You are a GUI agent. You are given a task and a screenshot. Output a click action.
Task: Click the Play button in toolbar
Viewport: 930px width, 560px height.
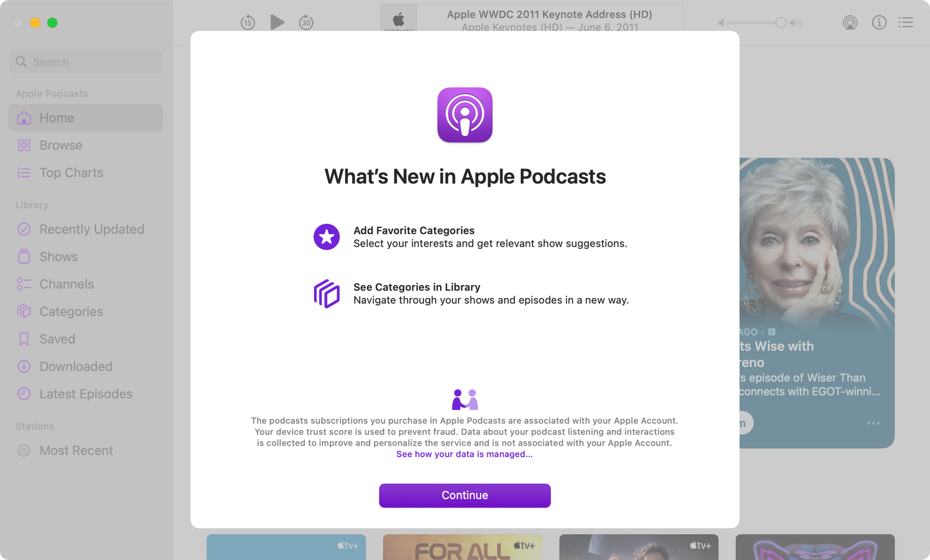tap(277, 23)
